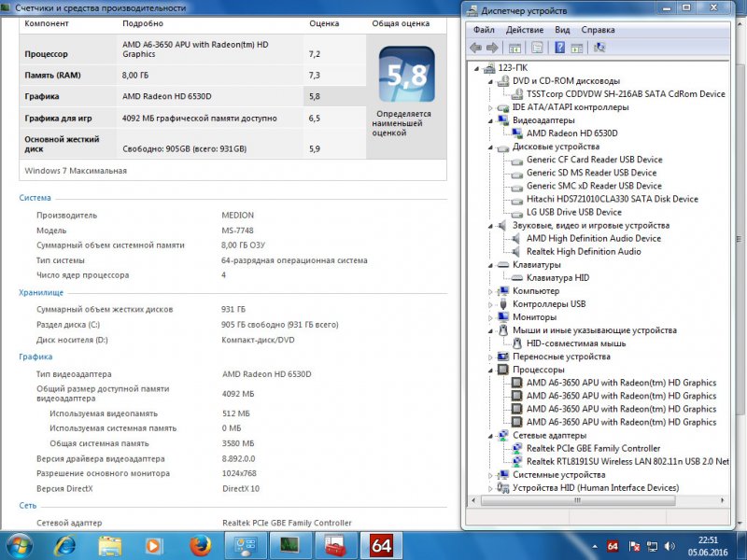Open Firefox from the taskbar
747x560 pixels.
point(197,544)
